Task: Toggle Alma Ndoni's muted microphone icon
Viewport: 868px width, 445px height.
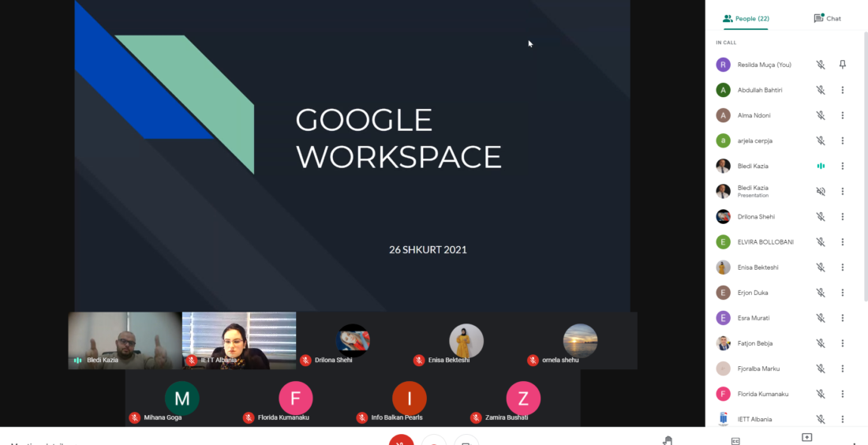Action: click(x=821, y=115)
